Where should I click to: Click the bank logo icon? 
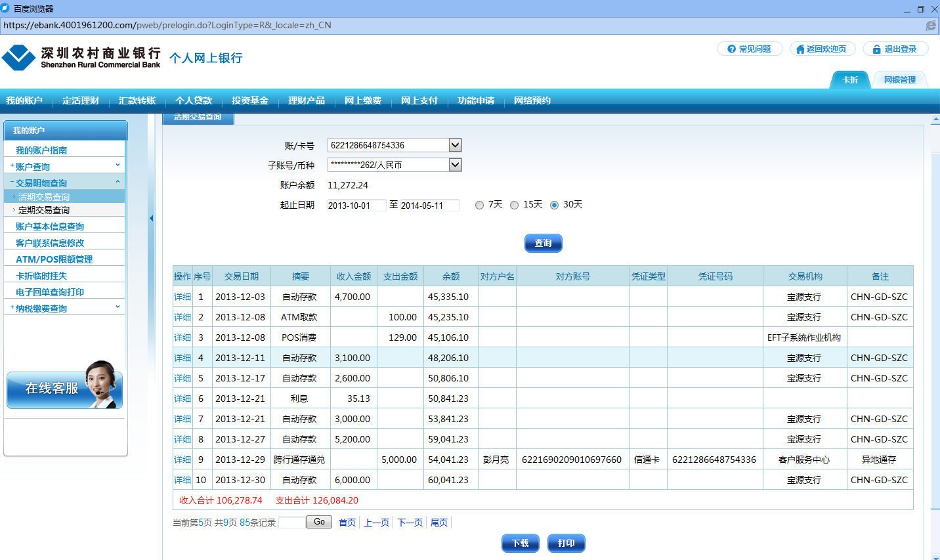click(x=18, y=57)
